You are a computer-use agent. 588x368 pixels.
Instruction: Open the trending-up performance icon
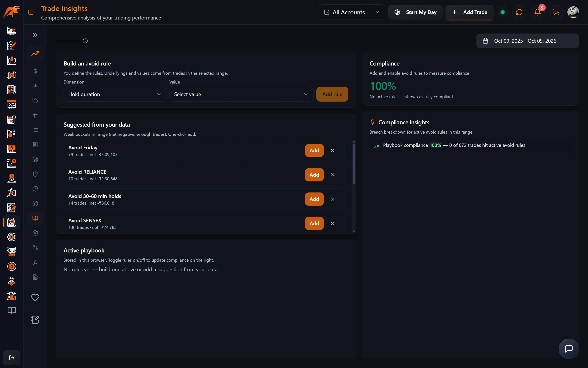coord(35,53)
